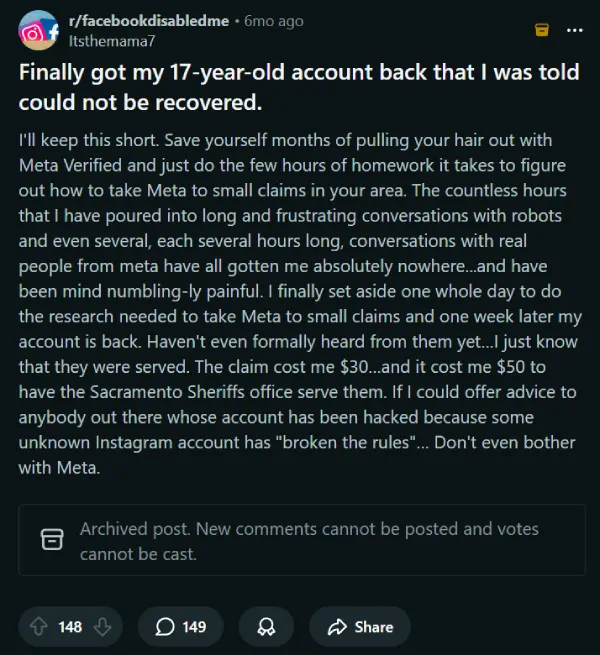Click the Share button label
600x655 pixels.
tap(374, 627)
